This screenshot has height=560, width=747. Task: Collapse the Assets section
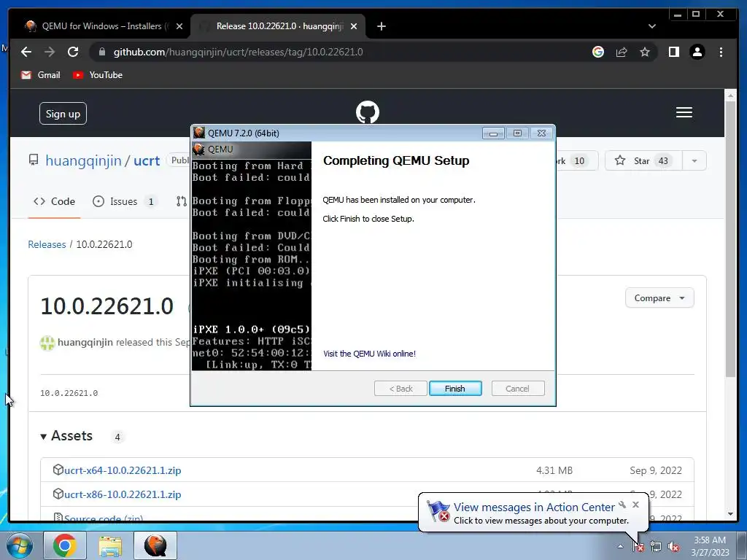pos(66,436)
